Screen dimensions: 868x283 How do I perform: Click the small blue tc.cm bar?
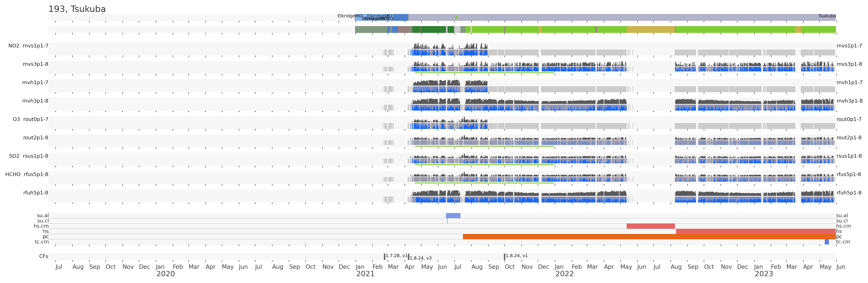pyautogui.click(x=826, y=242)
